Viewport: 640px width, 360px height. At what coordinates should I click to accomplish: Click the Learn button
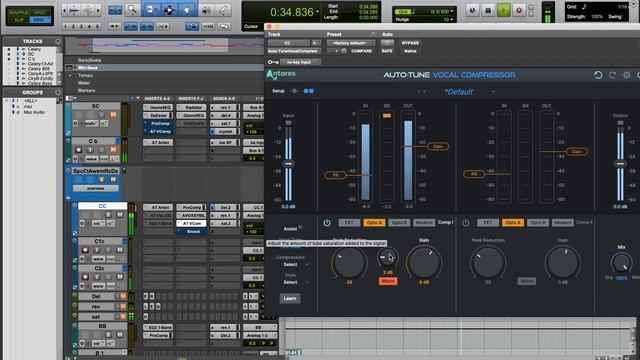pyautogui.click(x=290, y=298)
